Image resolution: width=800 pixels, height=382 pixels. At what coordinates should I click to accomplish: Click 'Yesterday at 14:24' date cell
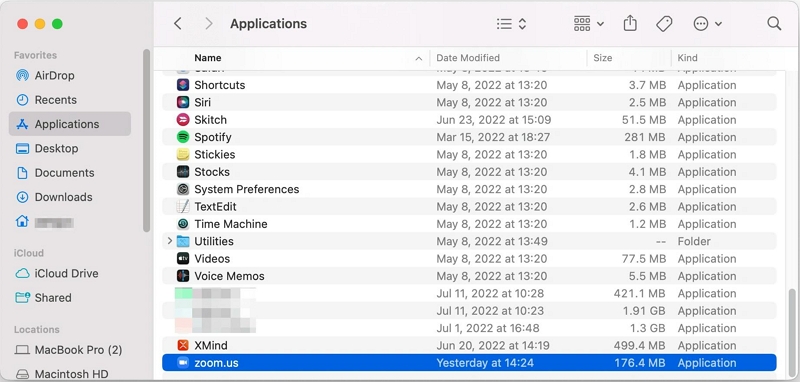point(484,363)
